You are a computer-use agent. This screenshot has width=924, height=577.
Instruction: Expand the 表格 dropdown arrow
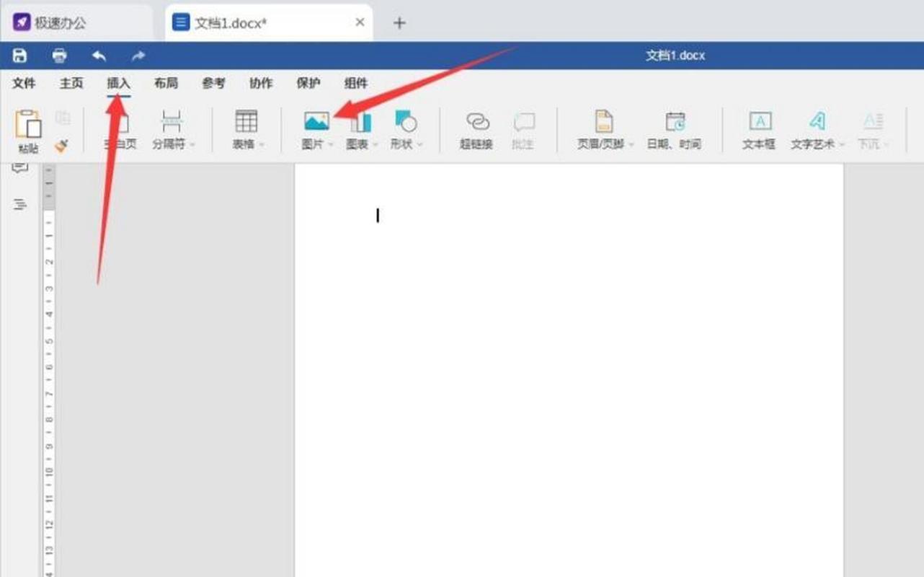pyautogui.click(x=262, y=145)
